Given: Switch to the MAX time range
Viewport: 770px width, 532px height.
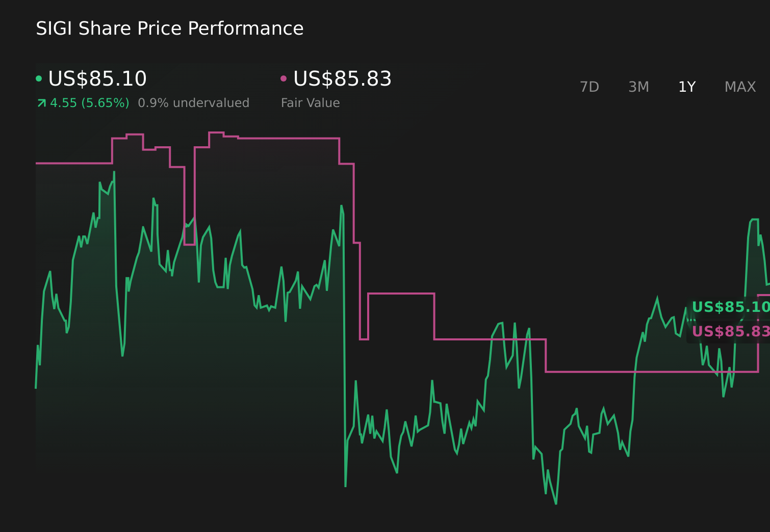Looking at the screenshot, I should 739,87.
